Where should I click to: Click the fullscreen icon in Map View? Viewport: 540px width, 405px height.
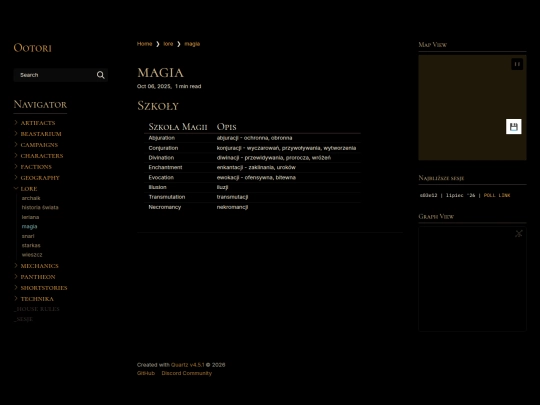(517, 64)
